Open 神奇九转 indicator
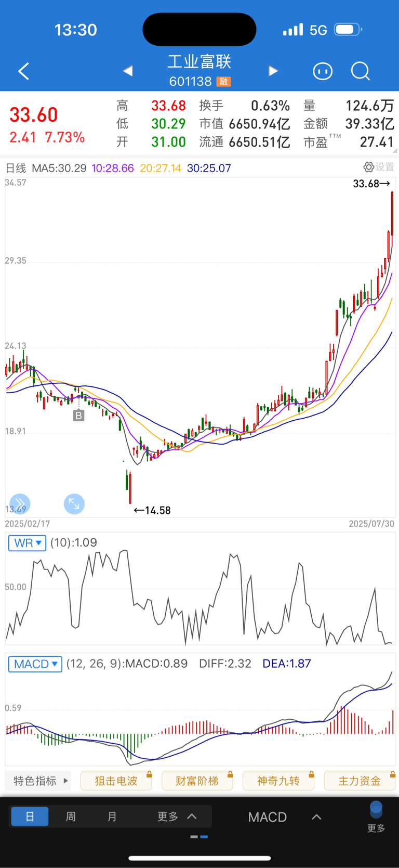399x868 pixels. [278, 781]
